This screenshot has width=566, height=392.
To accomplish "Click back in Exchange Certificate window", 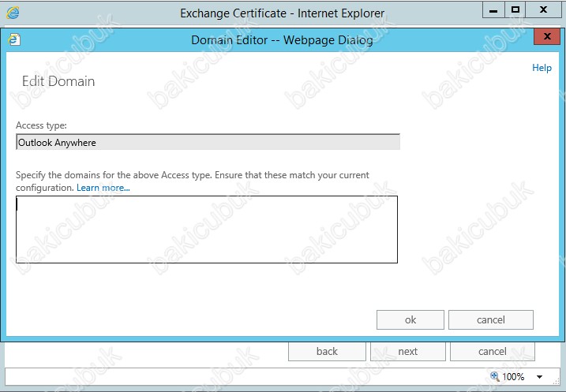I will pos(327,351).
